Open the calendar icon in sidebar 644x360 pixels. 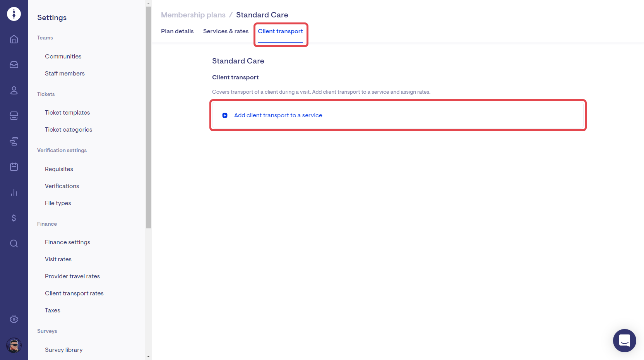pyautogui.click(x=14, y=167)
